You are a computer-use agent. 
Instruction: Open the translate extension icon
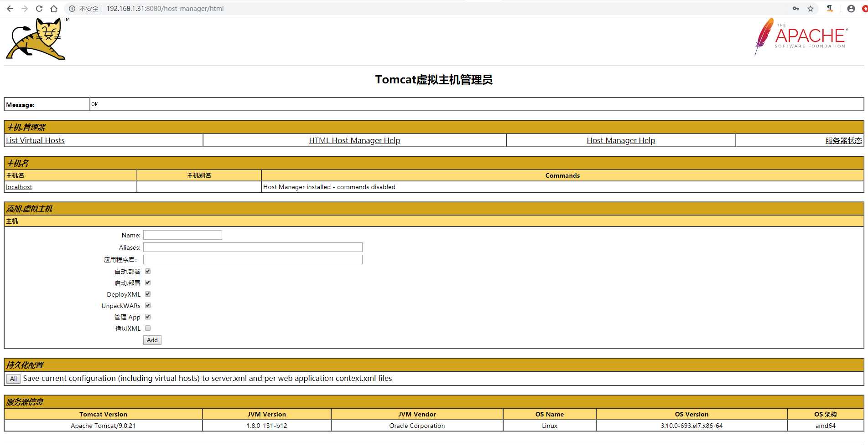click(830, 9)
